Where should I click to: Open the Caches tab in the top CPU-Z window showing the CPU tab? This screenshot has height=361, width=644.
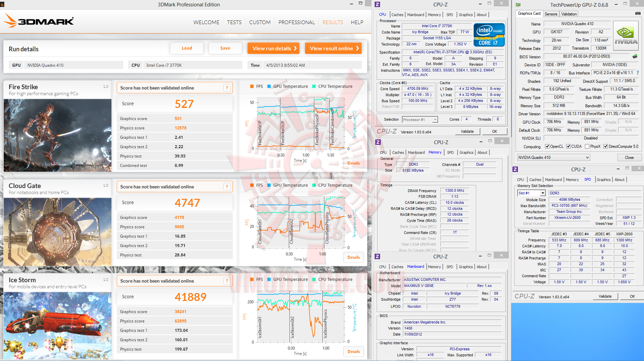pos(397,15)
